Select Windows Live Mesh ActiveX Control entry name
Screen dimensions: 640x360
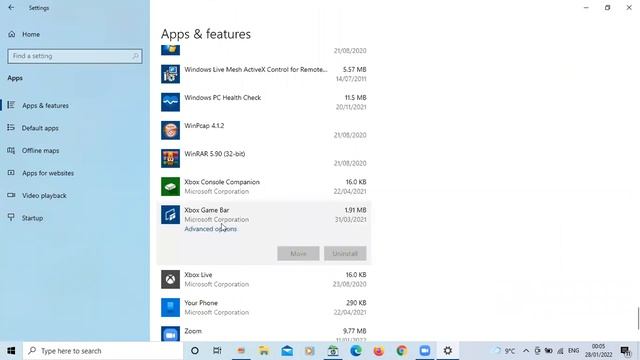[256, 69]
